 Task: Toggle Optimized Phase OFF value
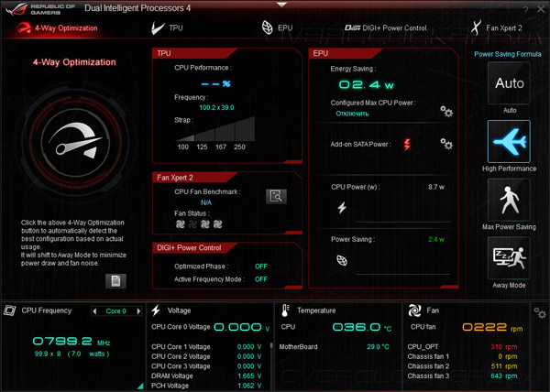click(261, 267)
